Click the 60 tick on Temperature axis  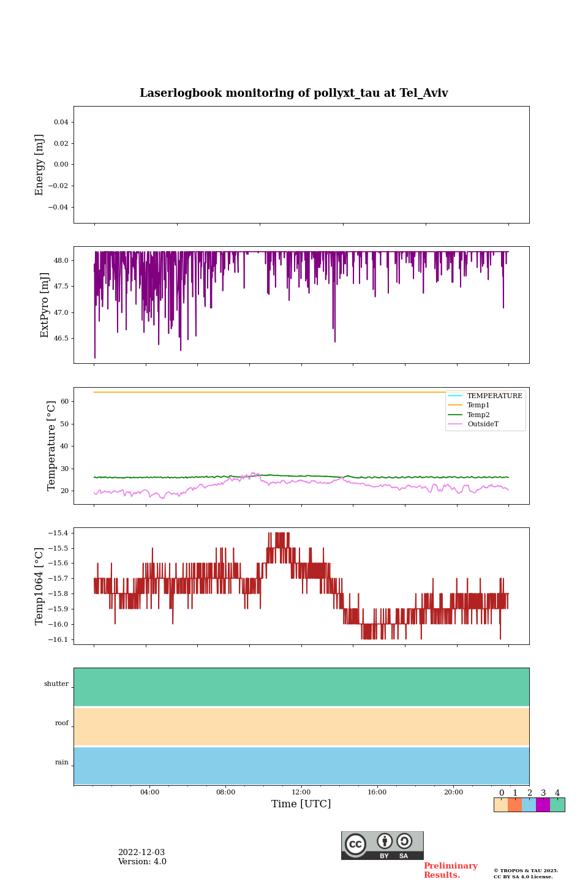click(x=65, y=402)
